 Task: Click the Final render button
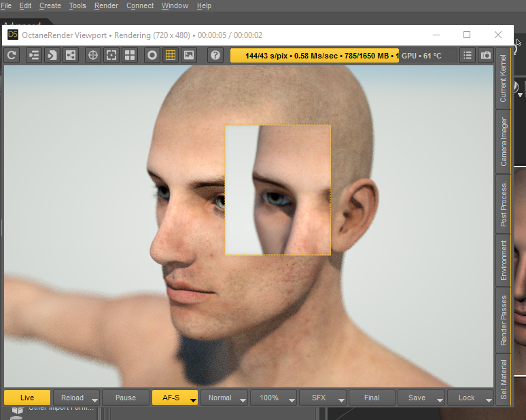372,398
